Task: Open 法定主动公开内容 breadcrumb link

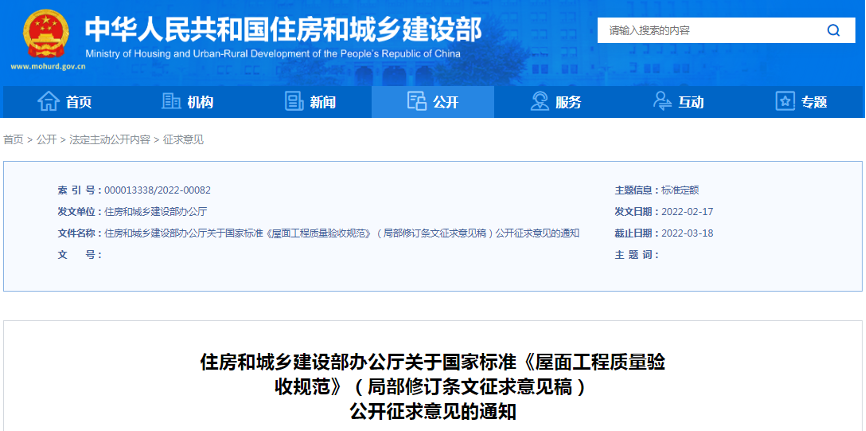Action: (109, 140)
